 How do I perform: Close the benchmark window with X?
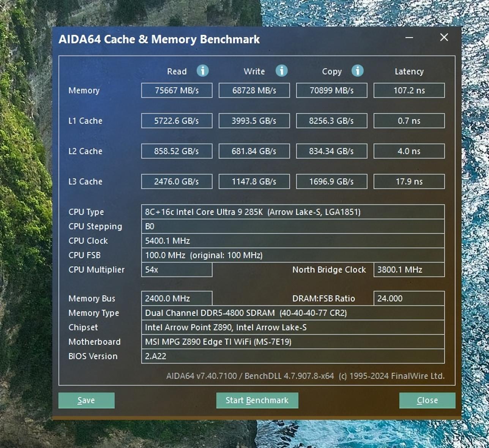click(x=444, y=37)
